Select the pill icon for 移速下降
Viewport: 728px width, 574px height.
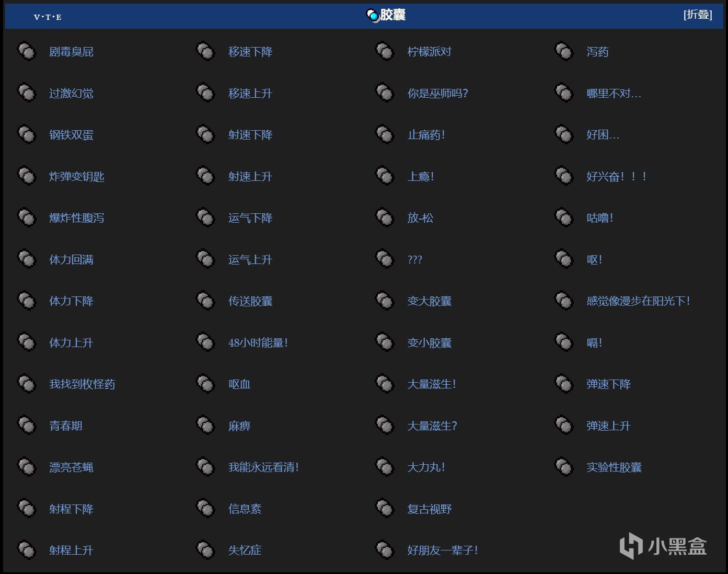point(205,51)
